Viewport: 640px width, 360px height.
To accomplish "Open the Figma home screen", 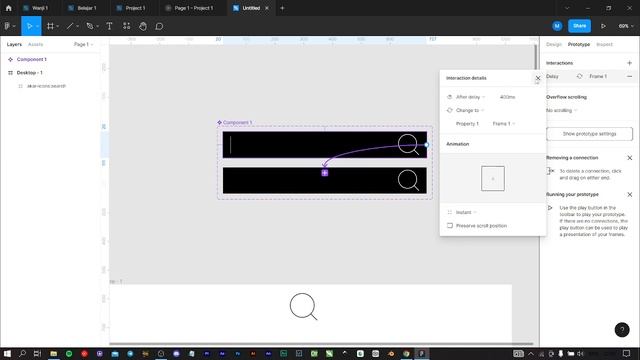I will coord(9,8).
